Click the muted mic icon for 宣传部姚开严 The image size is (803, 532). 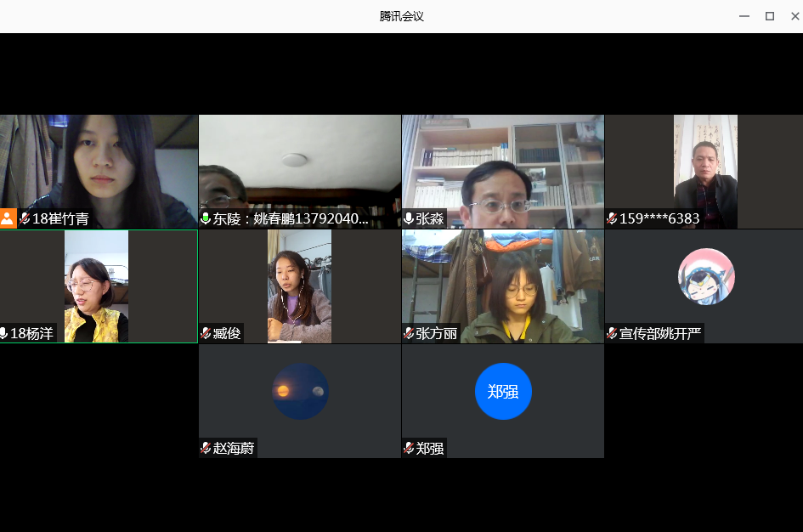[612, 333]
